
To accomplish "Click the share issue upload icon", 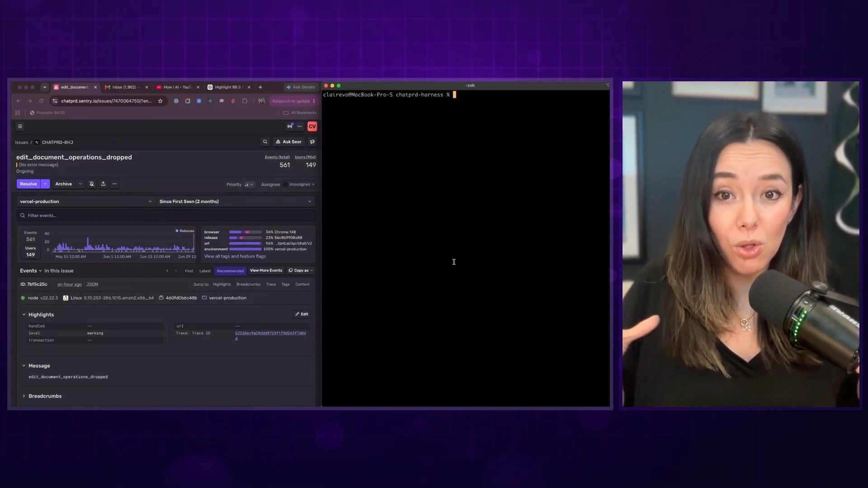I will 103,184.
